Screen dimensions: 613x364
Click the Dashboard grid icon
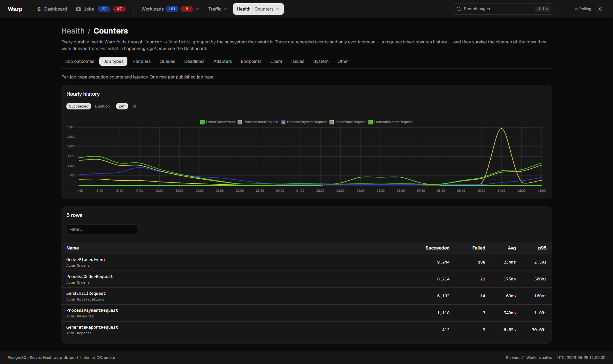coord(39,9)
